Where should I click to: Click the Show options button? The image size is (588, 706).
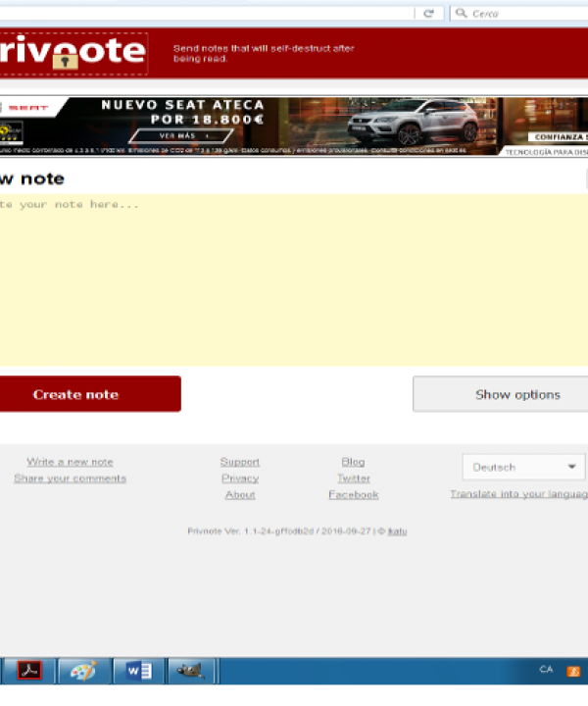point(500,394)
